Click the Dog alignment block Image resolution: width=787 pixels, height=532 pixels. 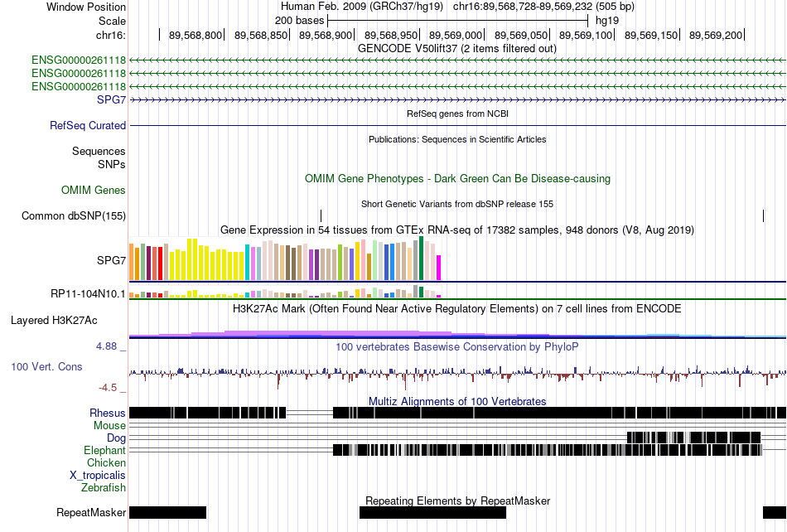tap(694, 438)
